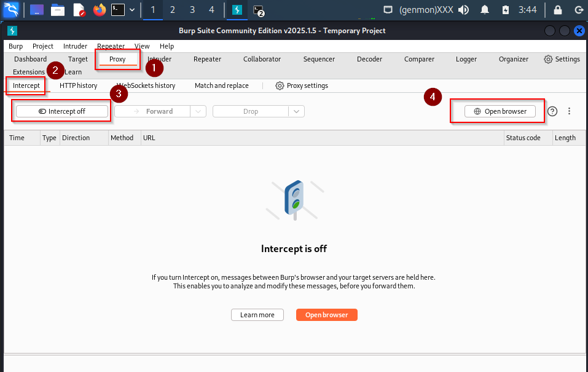Click the Learn more button
This screenshot has width=588, height=372.
[257, 315]
